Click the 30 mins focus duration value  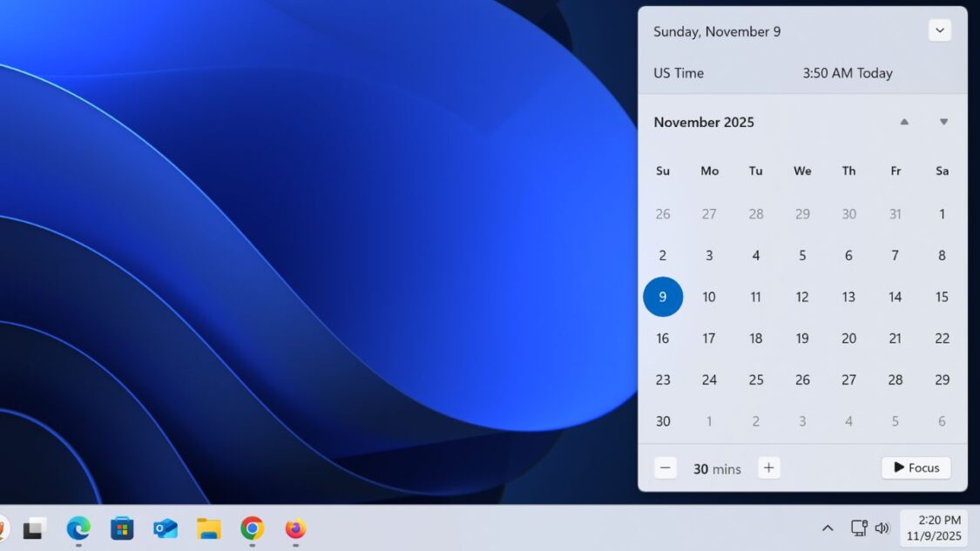point(717,468)
